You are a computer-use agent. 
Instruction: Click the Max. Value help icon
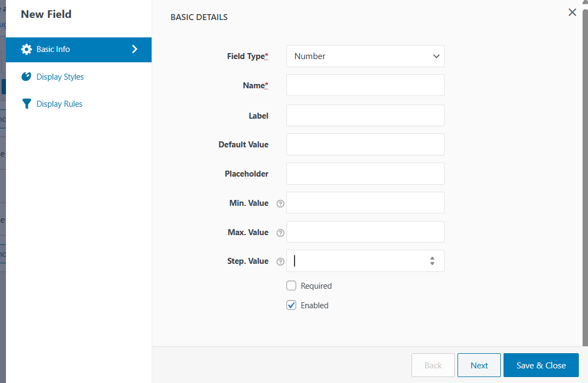coord(280,233)
